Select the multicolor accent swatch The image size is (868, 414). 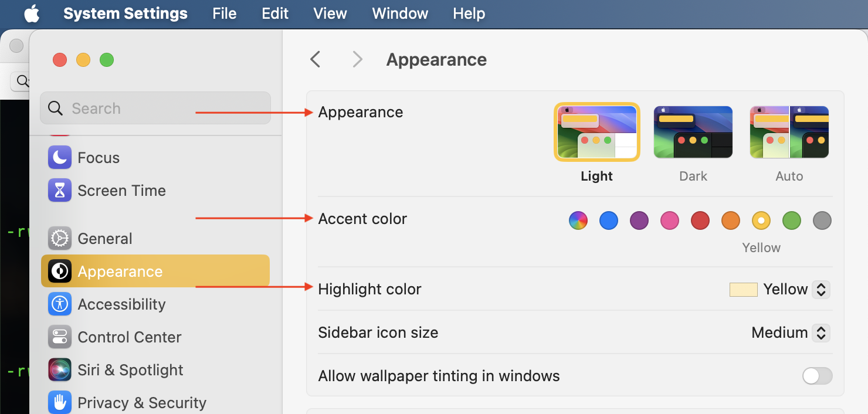(578, 220)
